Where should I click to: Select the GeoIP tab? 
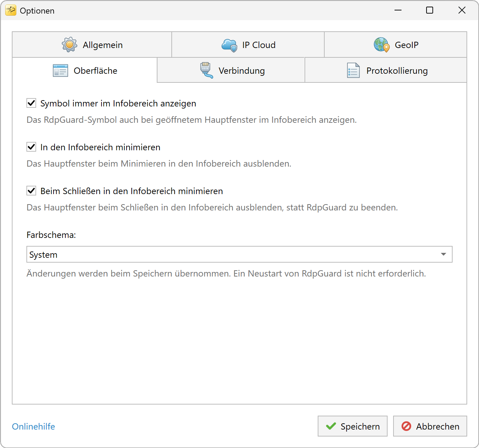click(396, 45)
